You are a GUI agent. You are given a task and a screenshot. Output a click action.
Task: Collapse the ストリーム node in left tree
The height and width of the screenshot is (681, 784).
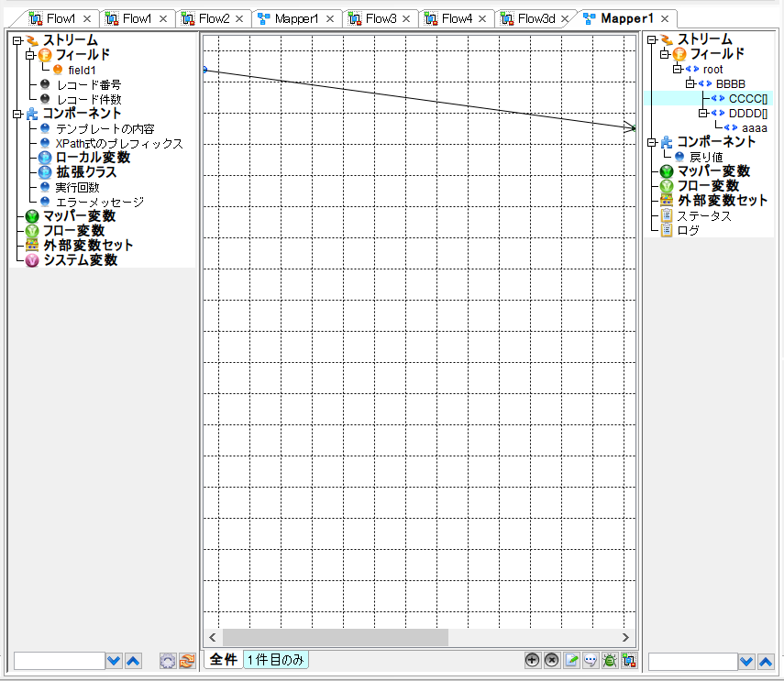pyautogui.click(x=17, y=40)
